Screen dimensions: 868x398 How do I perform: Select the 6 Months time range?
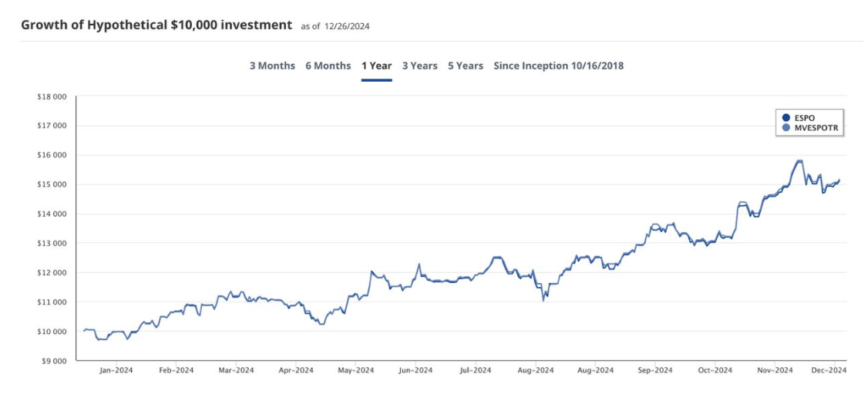pyautogui.click(x=328, y=66)
